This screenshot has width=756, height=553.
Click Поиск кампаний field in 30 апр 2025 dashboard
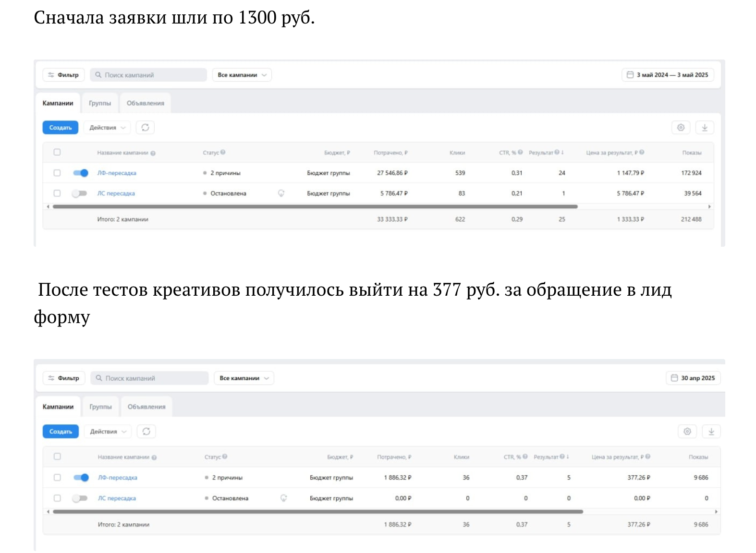click(x=149, y=378)
